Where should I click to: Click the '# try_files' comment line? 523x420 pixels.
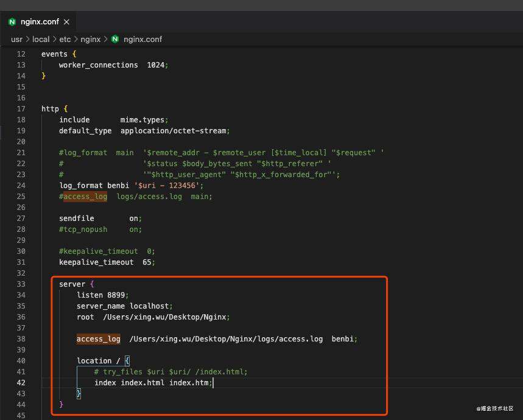[170, 372]
